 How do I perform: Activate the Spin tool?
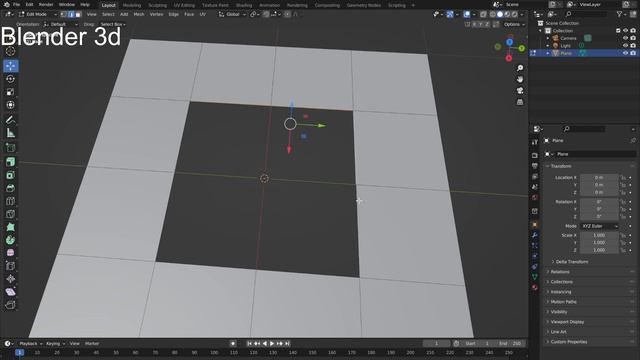(11, 240)
